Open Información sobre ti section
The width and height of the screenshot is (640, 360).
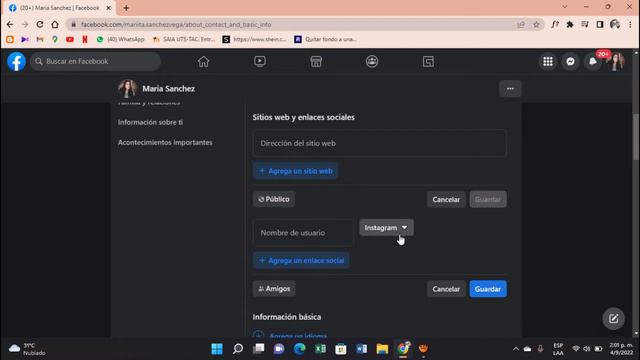(150, 122)
